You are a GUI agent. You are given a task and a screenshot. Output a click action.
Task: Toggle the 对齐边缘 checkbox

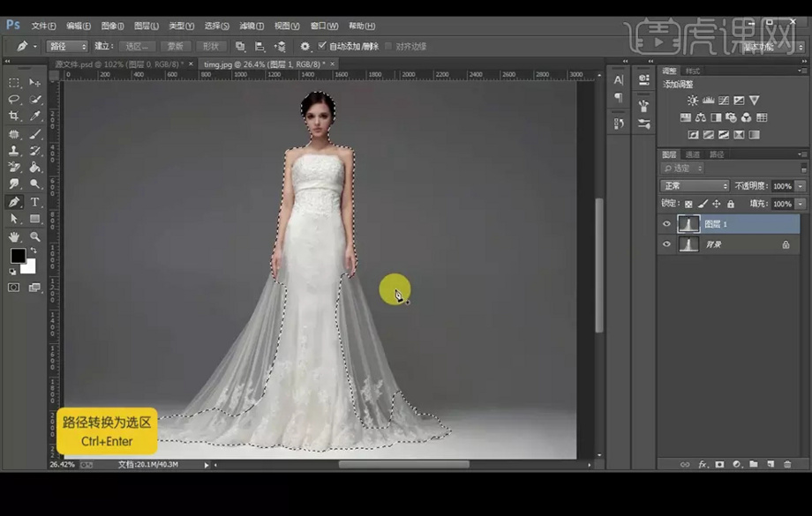388,46
